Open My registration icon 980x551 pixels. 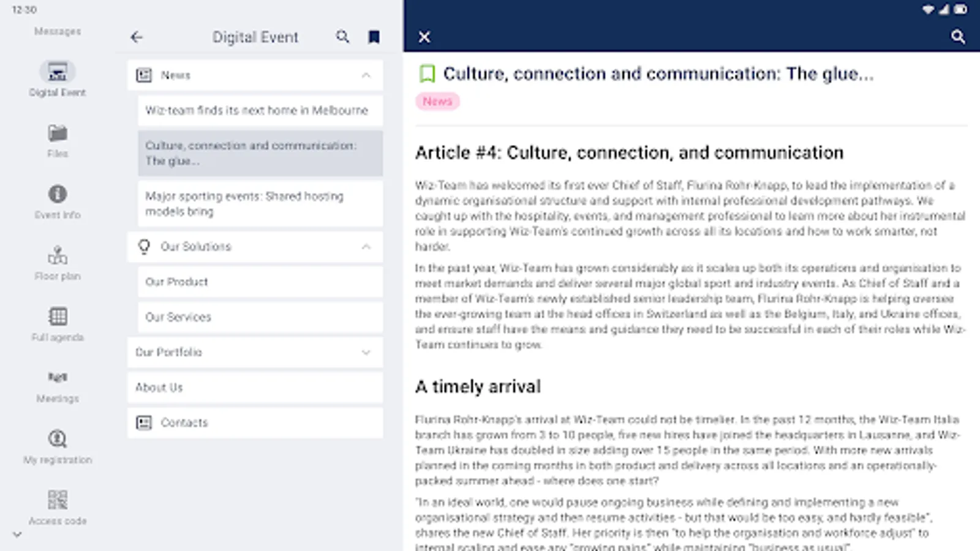click(x=58, y=439)
